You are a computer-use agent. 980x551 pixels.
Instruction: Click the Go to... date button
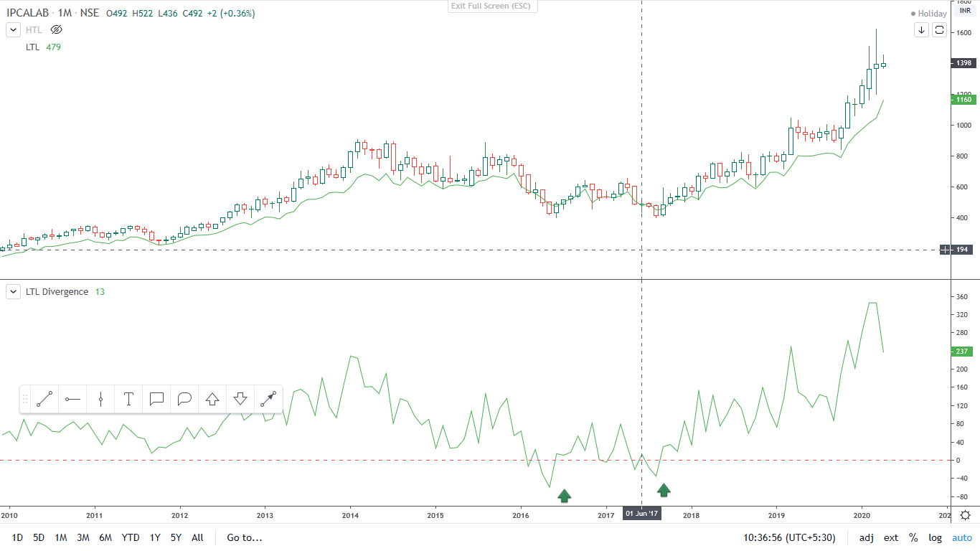coord(244,537)
